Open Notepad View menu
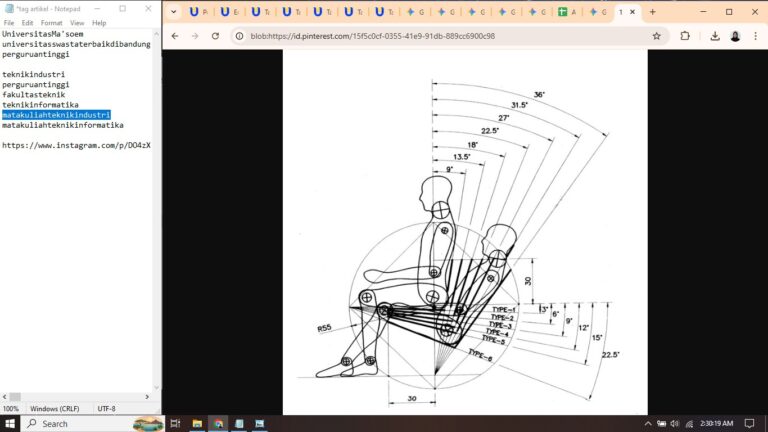Viewport: 768px width, 432px height. [x=77, y=23]
